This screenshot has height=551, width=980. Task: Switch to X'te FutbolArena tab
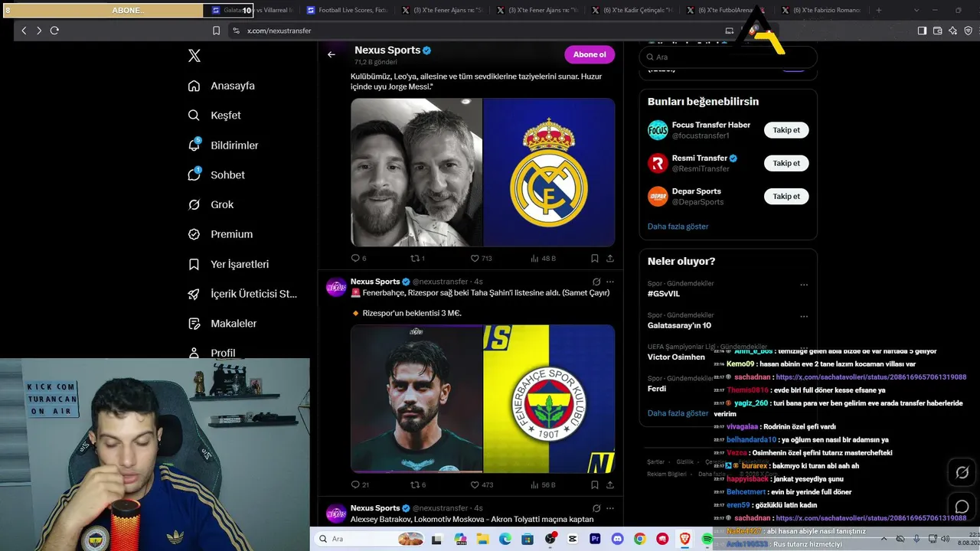pyautogui.click(x=725, y=10)
